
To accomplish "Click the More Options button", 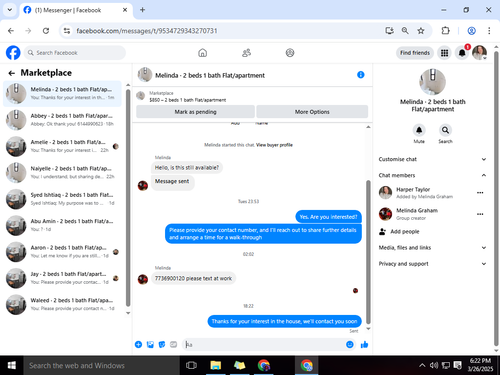I will pos(312,112).
